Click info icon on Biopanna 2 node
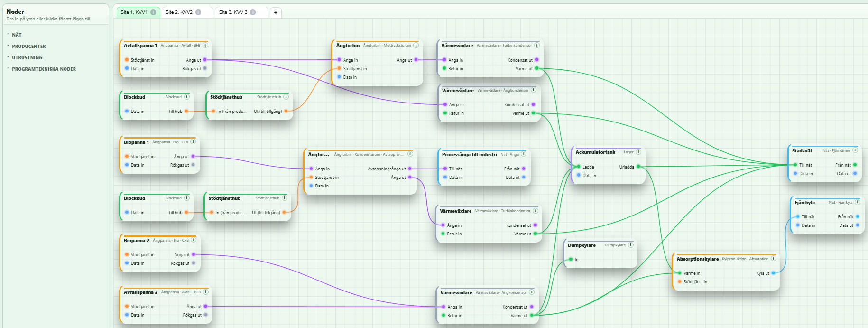868x328 pixels. click(194, 240)
